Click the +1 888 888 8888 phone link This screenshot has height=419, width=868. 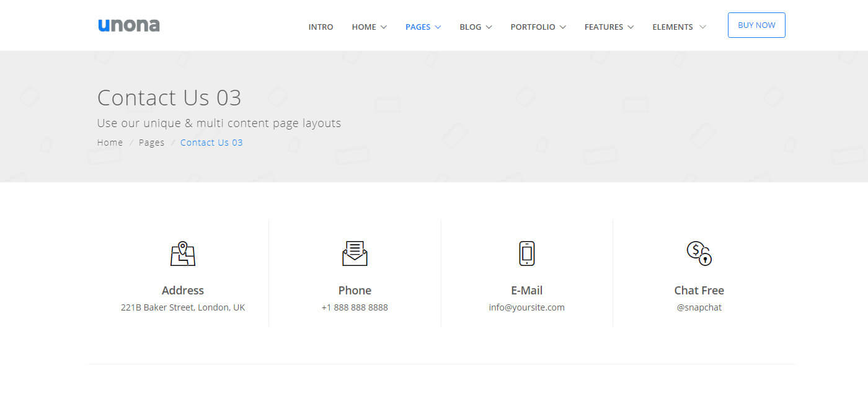pos(355,307)
